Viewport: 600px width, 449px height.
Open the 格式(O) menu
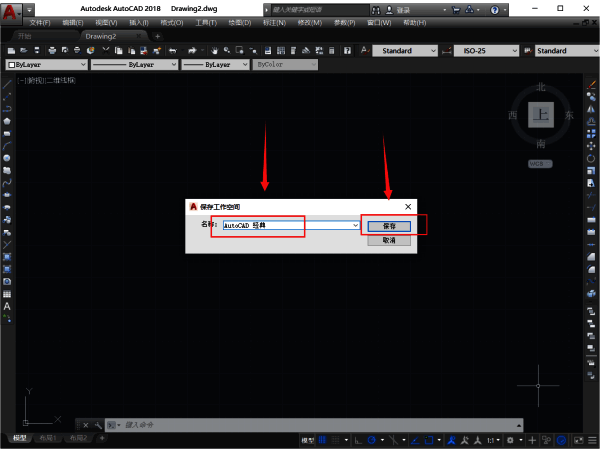pyautogui.click(x=158, y=21)
